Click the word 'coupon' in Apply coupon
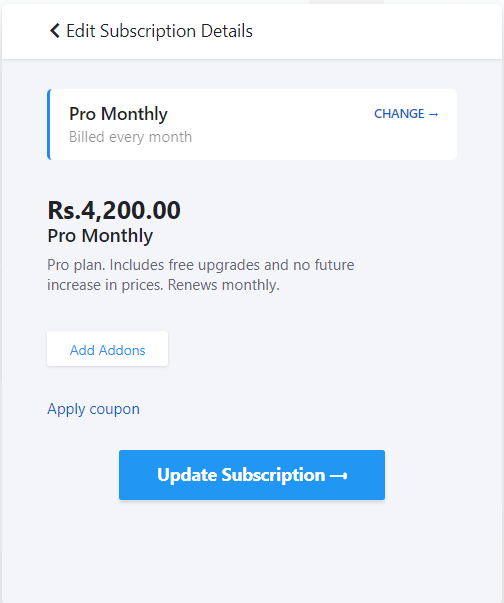 coord(115,409)
